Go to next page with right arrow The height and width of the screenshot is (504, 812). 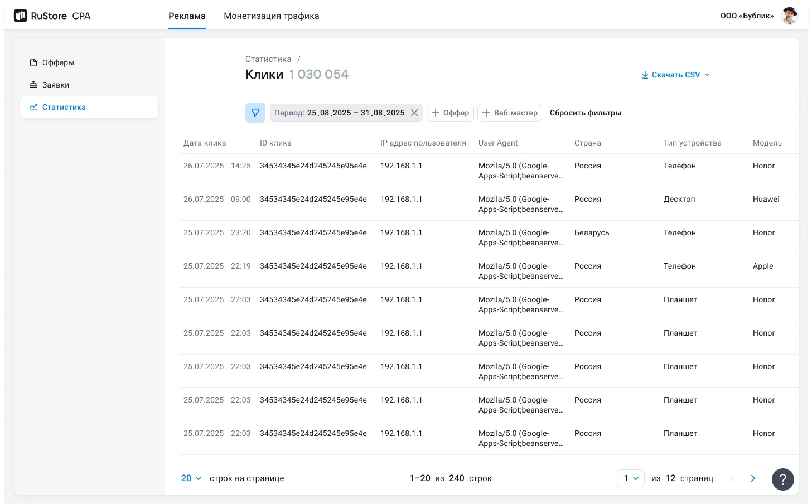point(753,478)
